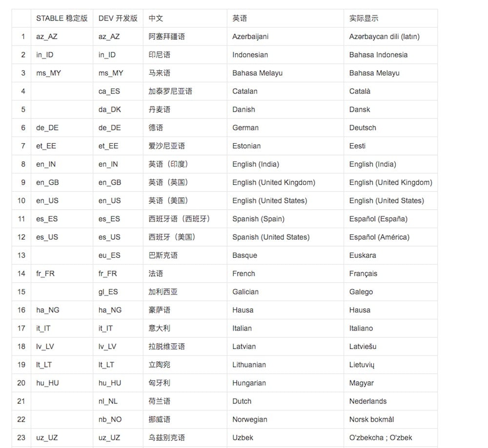The image size is (488, 448).
Task: Select the 'Latviešu' cell
Action: [x=390, y=347]
